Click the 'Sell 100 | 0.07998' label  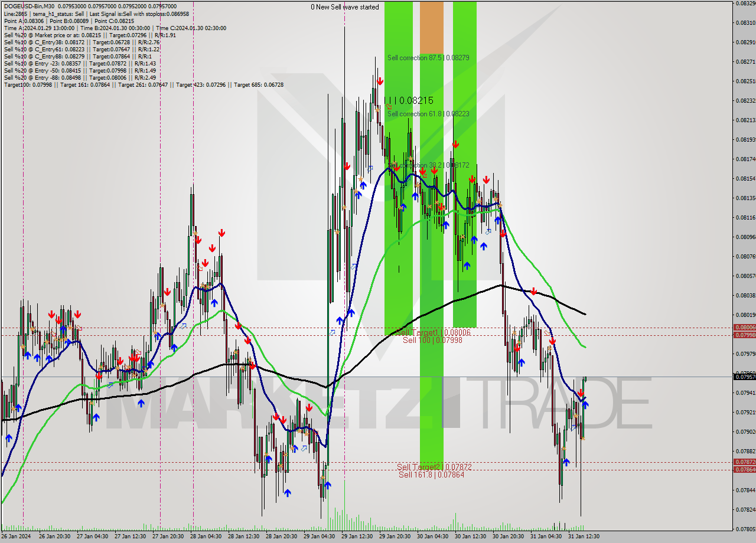(432, 340)
